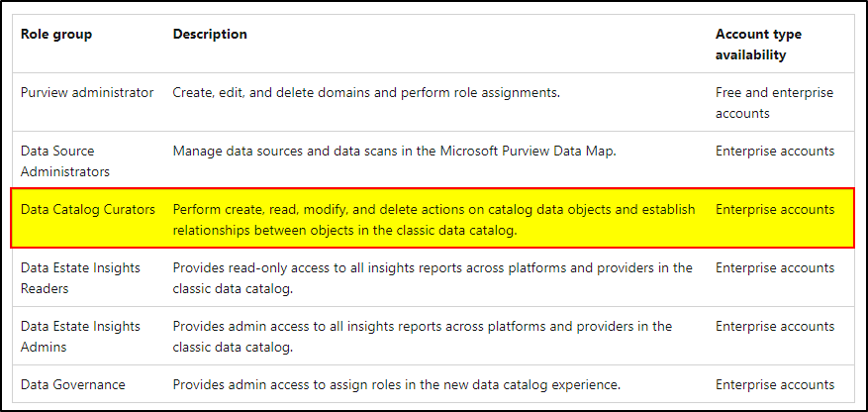Click the Data Source Administrators description text
Image resolution: width=868 pixels, height=412 pixels.
pos(394,152)
